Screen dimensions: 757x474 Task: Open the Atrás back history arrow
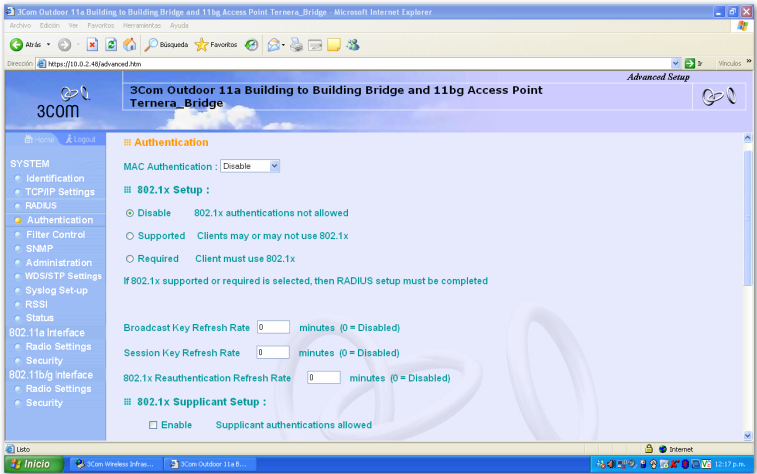click(48, 45)
